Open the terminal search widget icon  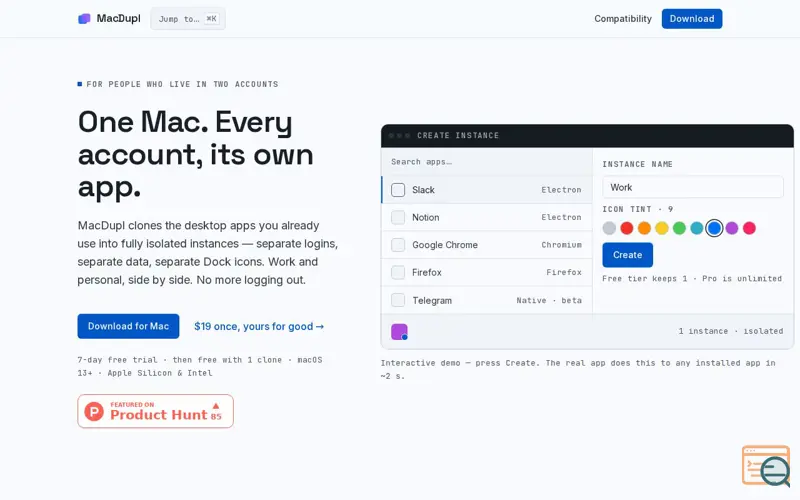pyautogui.click(x=766, y=465)
